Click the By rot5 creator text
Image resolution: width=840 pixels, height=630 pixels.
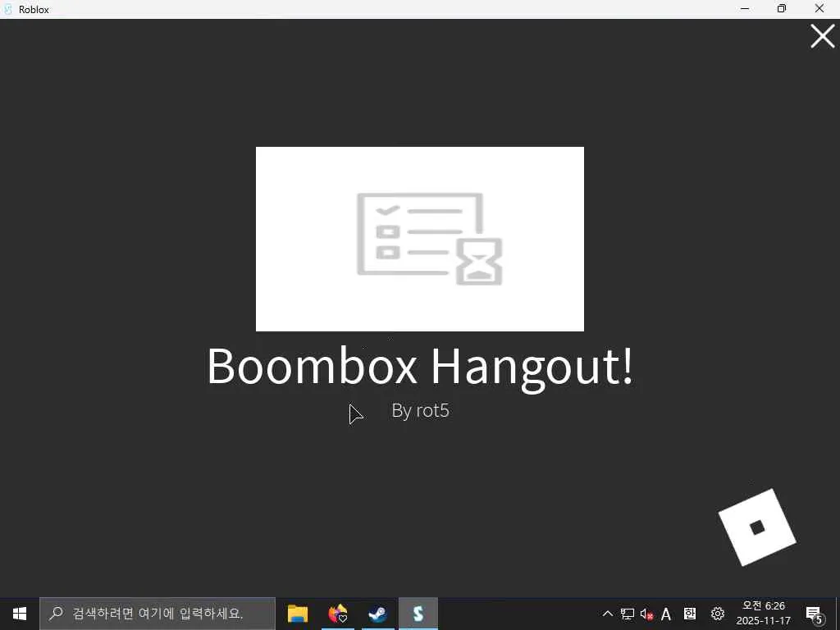(420, 411)
